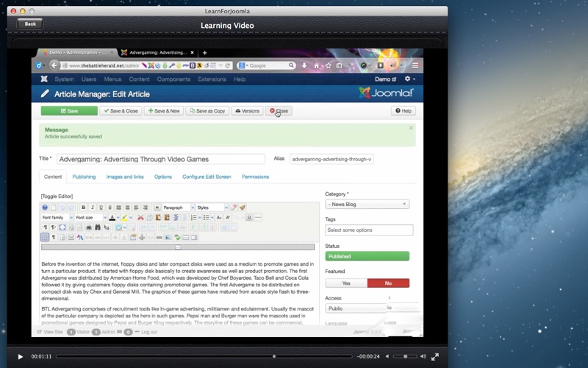
Task: Click the Tags select field
Action: coord(369,230)
